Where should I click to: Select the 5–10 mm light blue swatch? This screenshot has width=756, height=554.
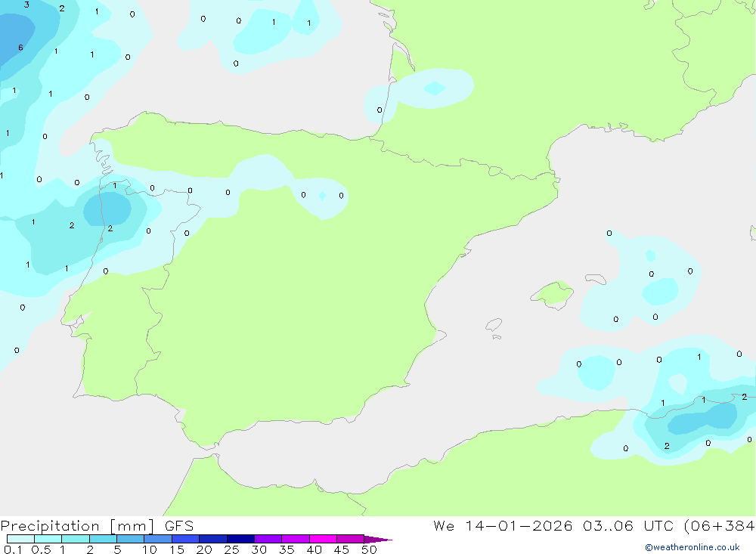pyautogui.click(x=131, y=539)
